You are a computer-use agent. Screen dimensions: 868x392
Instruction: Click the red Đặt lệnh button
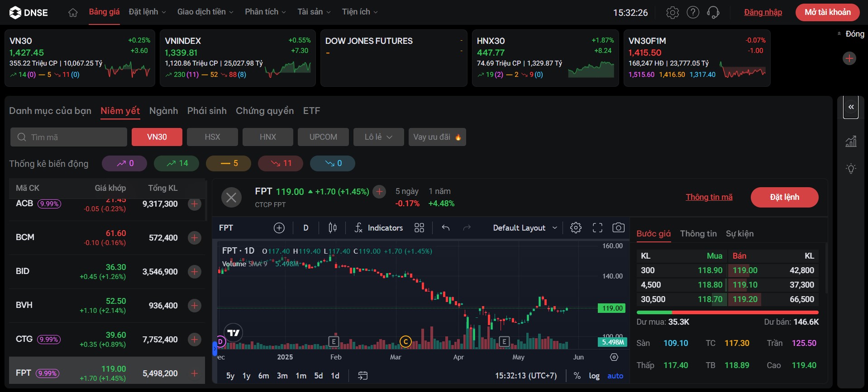click(785, 197)
